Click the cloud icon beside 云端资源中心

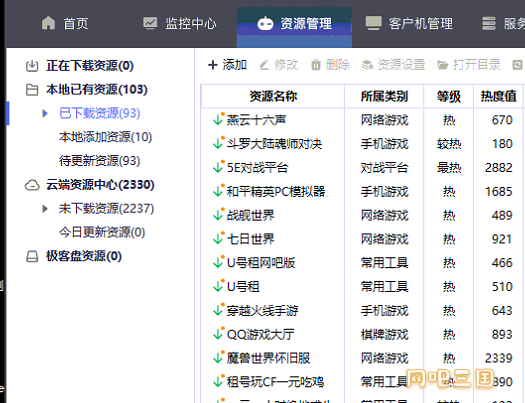tap(32, 185)
